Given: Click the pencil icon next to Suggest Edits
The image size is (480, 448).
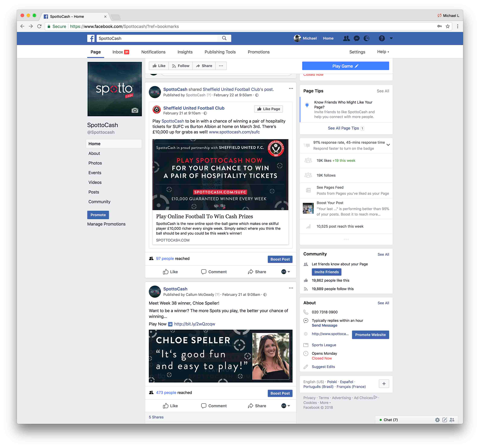Looking at the screenshot, I should [306, 367].
